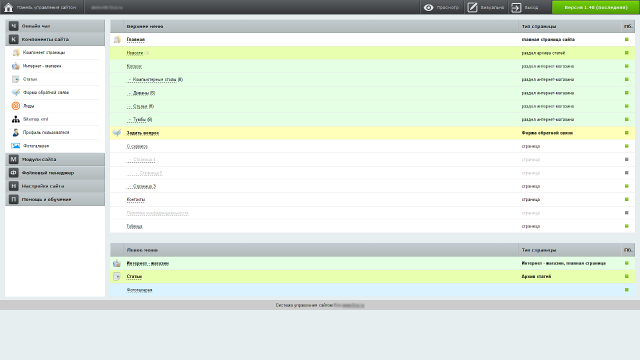Viewport: 640px width, 360px height.
Task: Click the Форма обратной связи type cell
Action: [x=547, y=133]
